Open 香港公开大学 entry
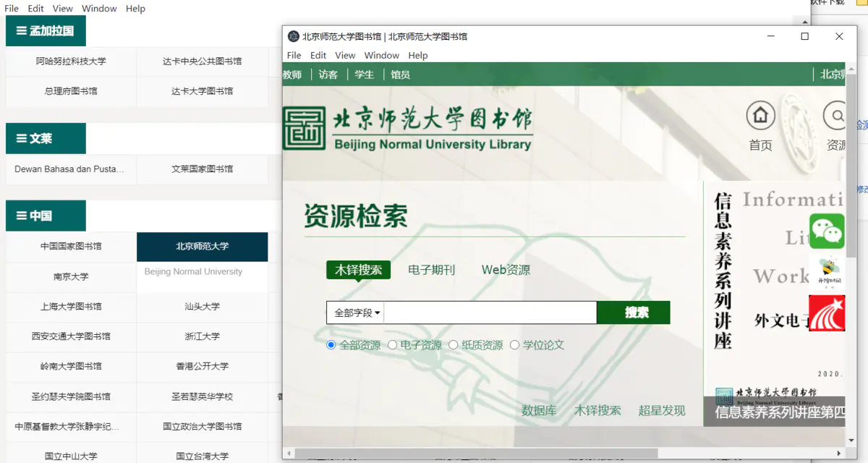 (x=202, y=366)
